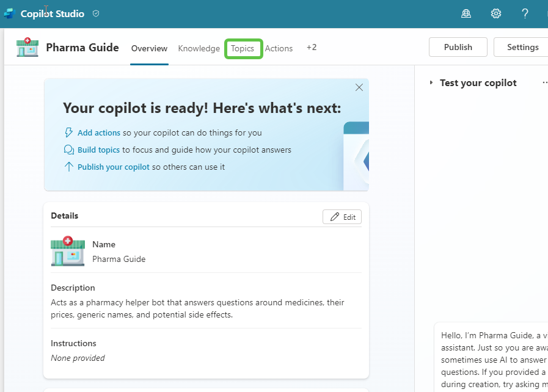Image resolution: width=548 pixels, height=392 pixels.
Task: Click the Pharma Guide pharmacy icon in header
Action: 27,48
